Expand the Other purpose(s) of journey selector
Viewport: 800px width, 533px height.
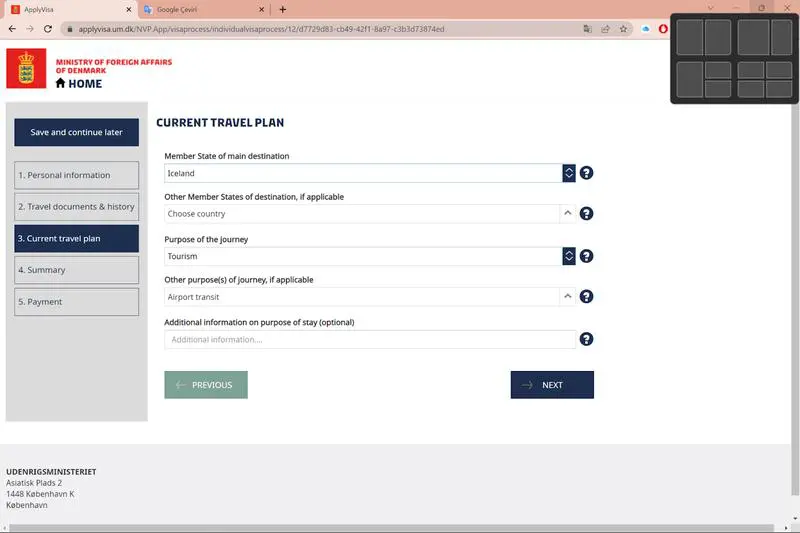567,296
